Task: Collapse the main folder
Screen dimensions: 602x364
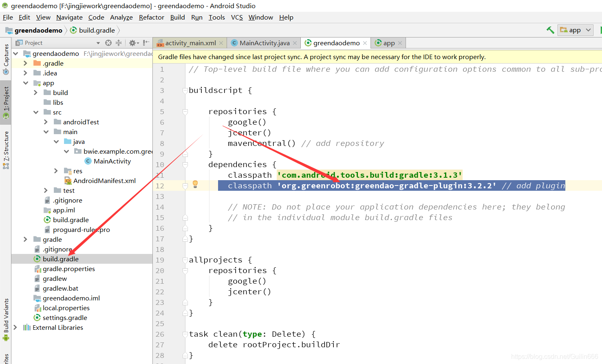Action: click(x=46, y=132)
